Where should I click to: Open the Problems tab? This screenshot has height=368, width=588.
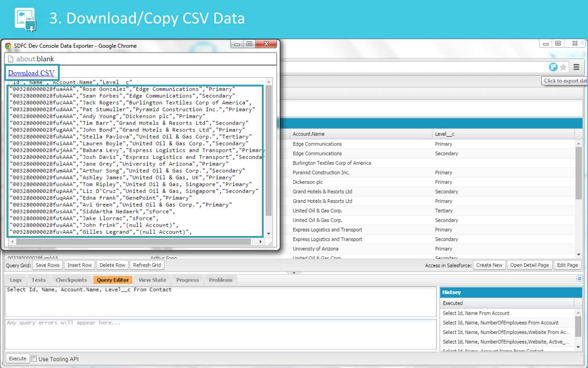click(221, 280)
